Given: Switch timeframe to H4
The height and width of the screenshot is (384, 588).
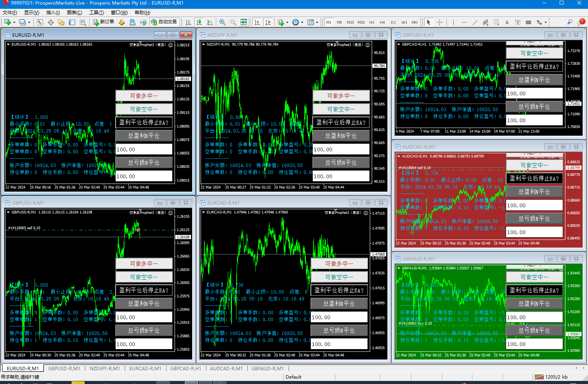Looking at the screenshot, I should point(382,22).
